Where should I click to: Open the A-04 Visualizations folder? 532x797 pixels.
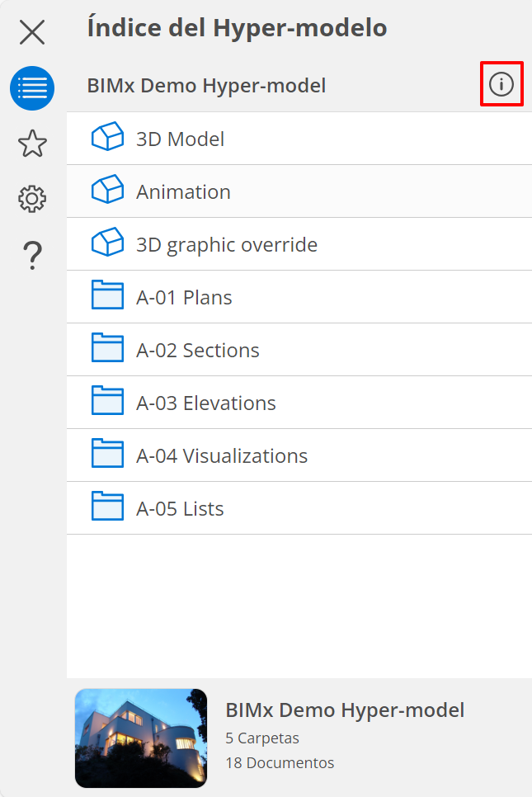pyautogui.click(x=222, y=455)
